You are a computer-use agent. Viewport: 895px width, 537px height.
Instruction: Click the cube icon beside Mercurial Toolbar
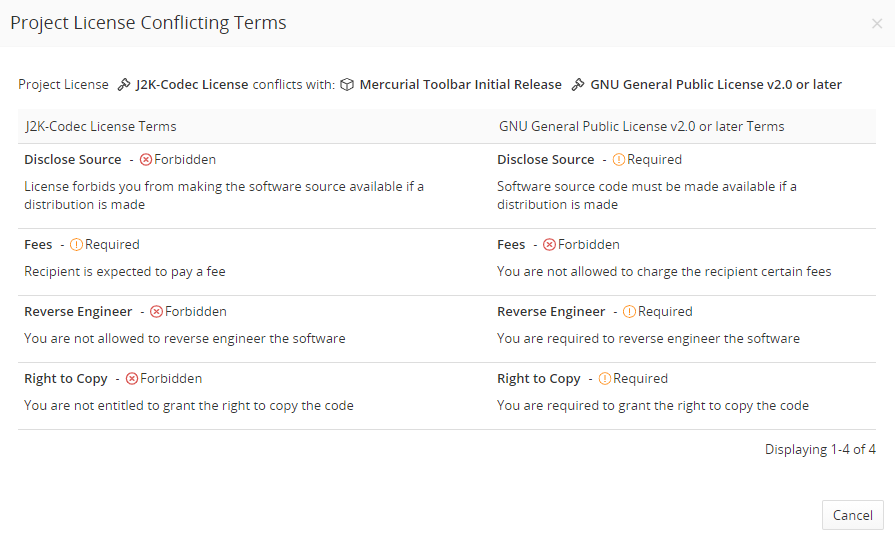click(x=347, y=85)
